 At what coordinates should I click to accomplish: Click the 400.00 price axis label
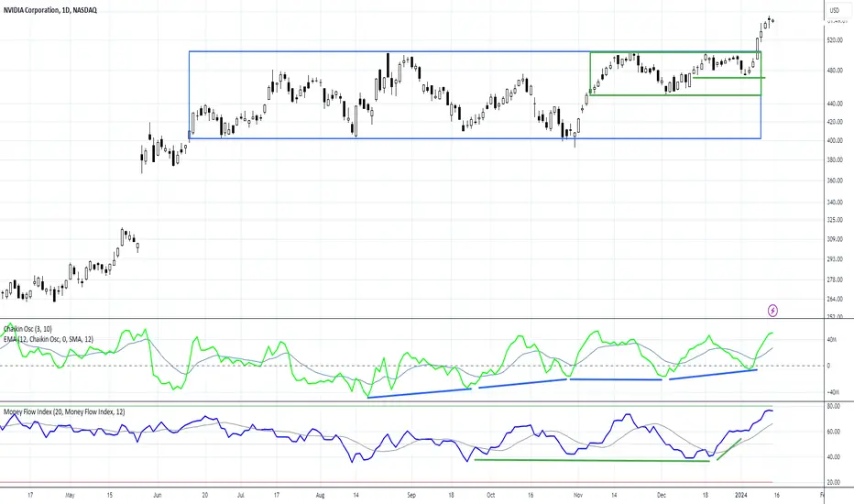coord(835,140)
